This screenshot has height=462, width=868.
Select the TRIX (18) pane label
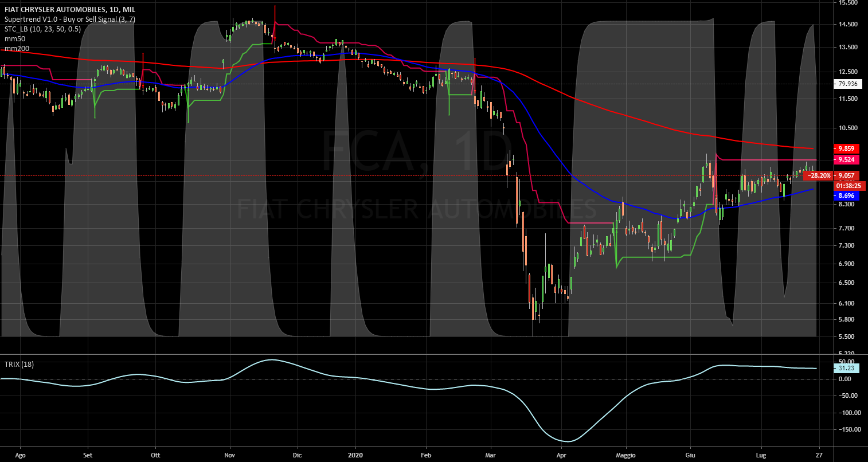click(19, 364)
